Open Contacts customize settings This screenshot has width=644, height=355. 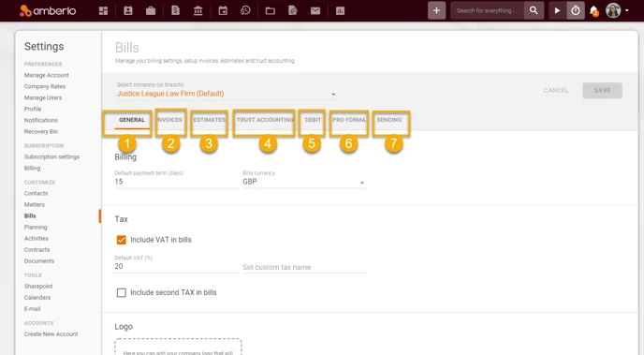36,193
